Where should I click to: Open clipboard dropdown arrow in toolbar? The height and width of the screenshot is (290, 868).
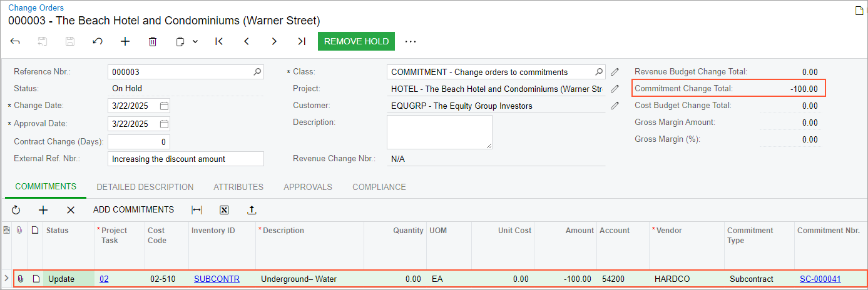coord(195,41)
